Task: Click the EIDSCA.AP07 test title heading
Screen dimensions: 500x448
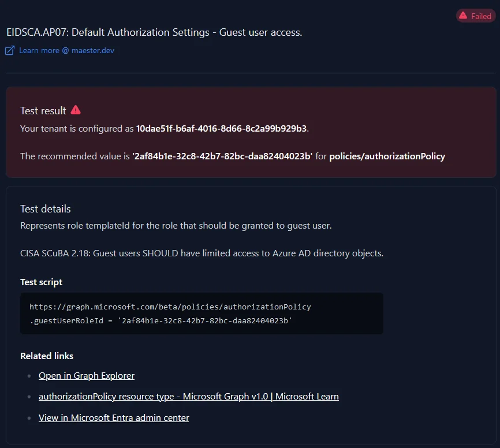Action: (154, 32)
